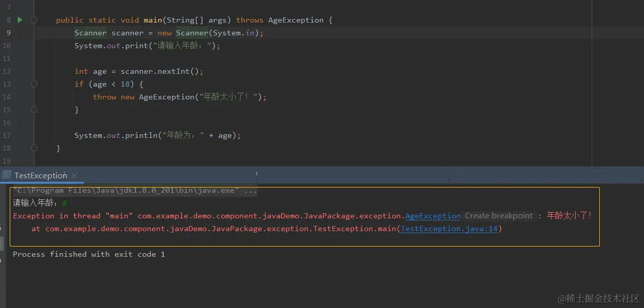
Task: Click the "Process finished with exit code 1" line
Action: [89, 254]
